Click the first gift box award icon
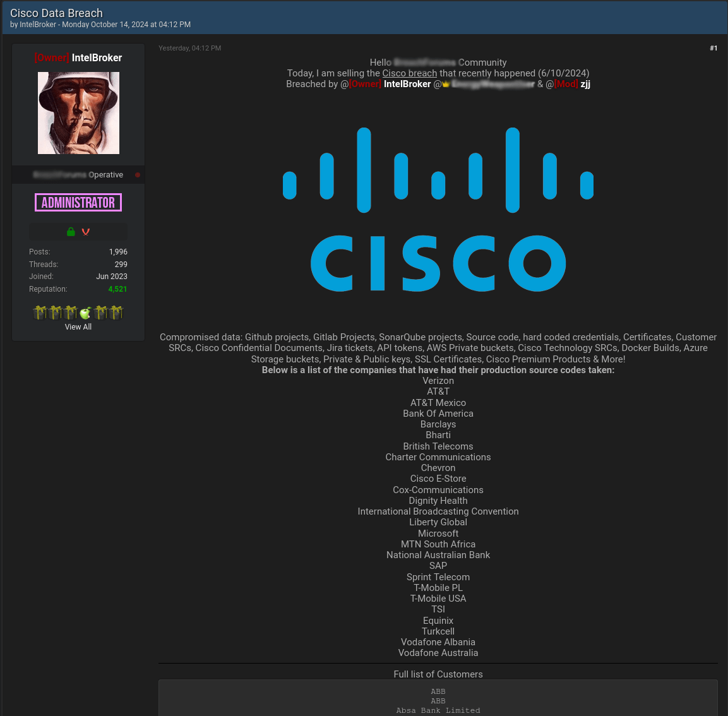 40,313
